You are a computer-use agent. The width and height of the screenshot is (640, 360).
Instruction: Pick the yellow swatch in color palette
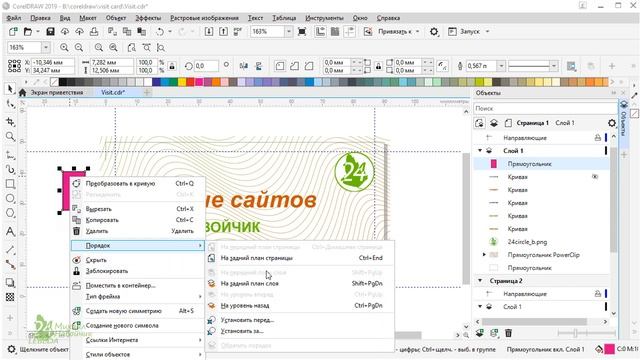coord(182,82)
